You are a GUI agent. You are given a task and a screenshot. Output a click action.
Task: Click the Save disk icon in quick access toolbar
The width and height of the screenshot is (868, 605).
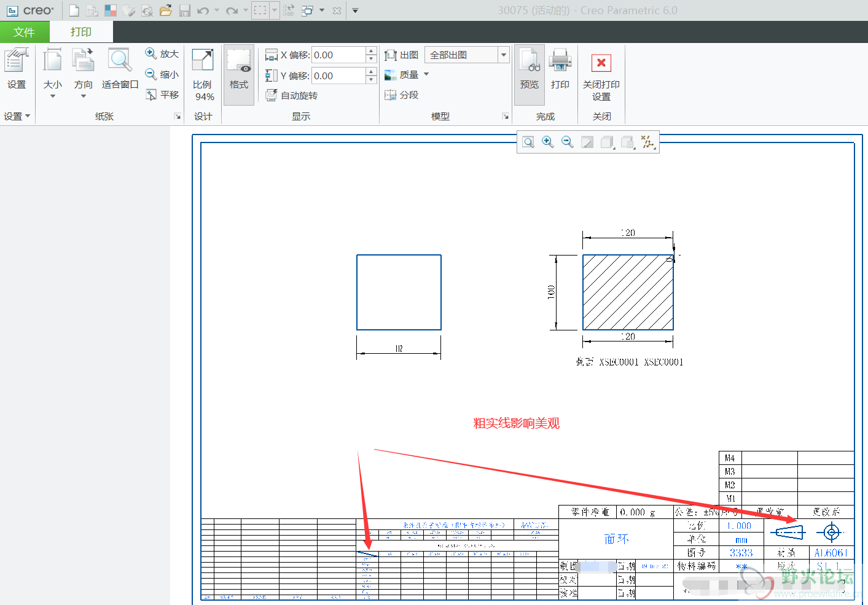[184, 10]
